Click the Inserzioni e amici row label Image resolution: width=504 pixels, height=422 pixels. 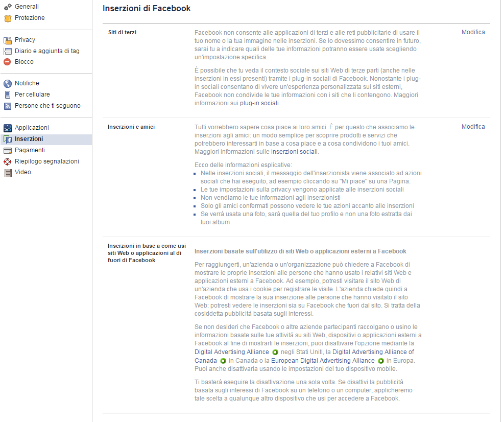pyautogui.click(x=131, y=127)
